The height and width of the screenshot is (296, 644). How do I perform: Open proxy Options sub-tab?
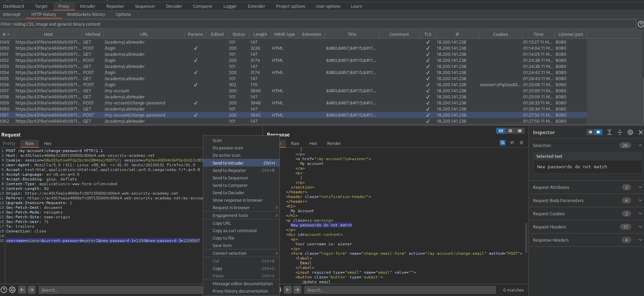tap(123, 14)
